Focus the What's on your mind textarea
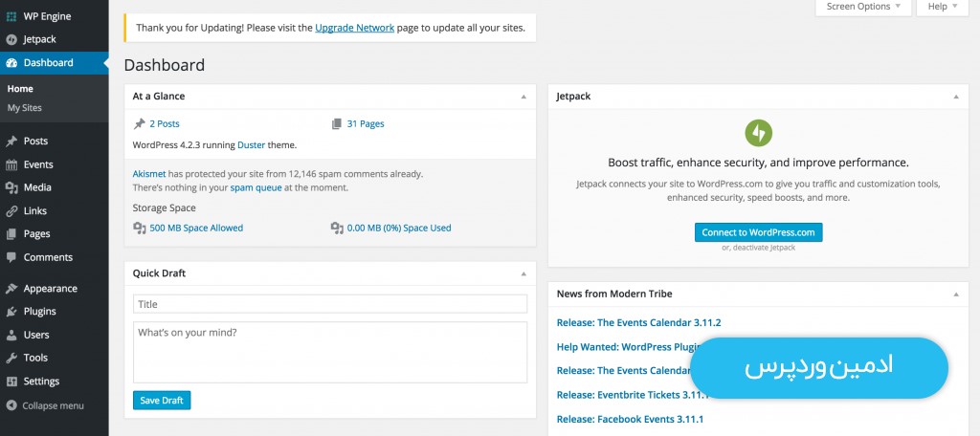Viewport: 980px width, 436px height. (330, 352)
